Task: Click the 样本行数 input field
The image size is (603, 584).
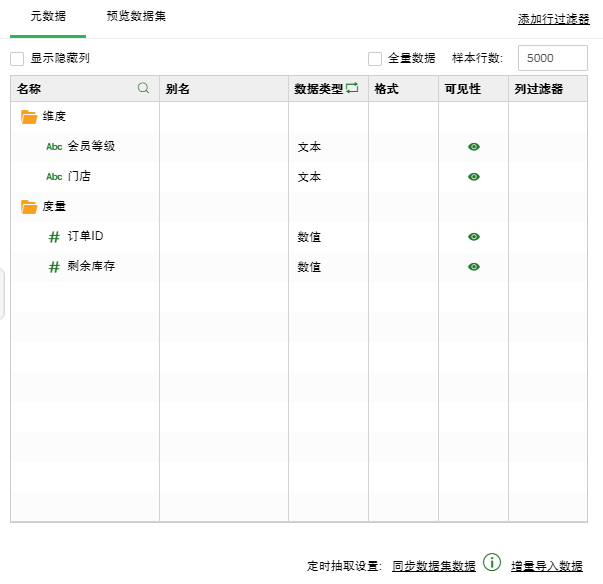Action: 552,58
